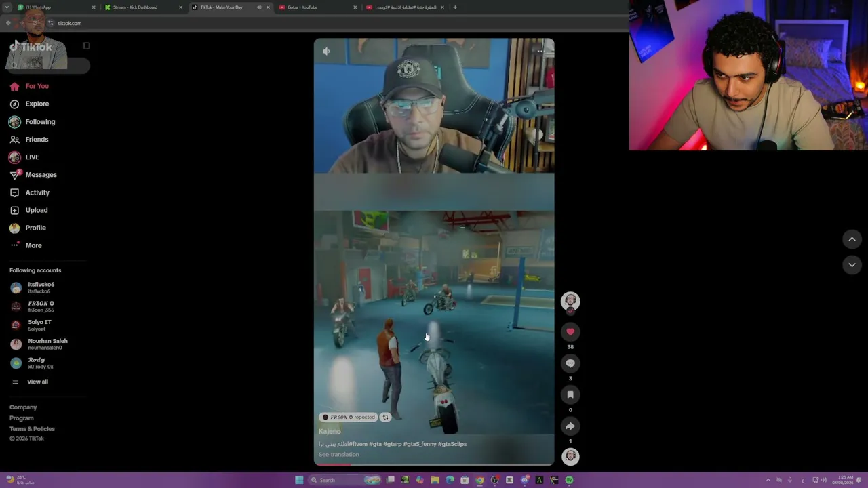The width and height of the screenshot is (868, 488).
Task: Open the comments bubble on the video
Action: [570, 363]
